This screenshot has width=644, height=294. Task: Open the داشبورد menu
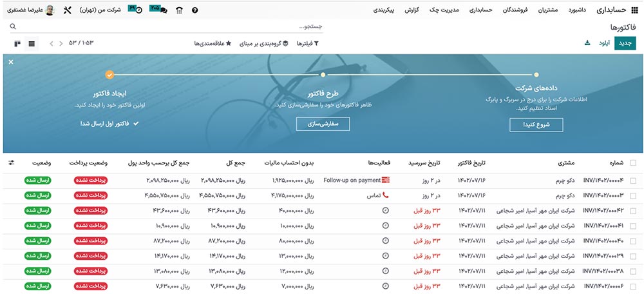point(577,10)
